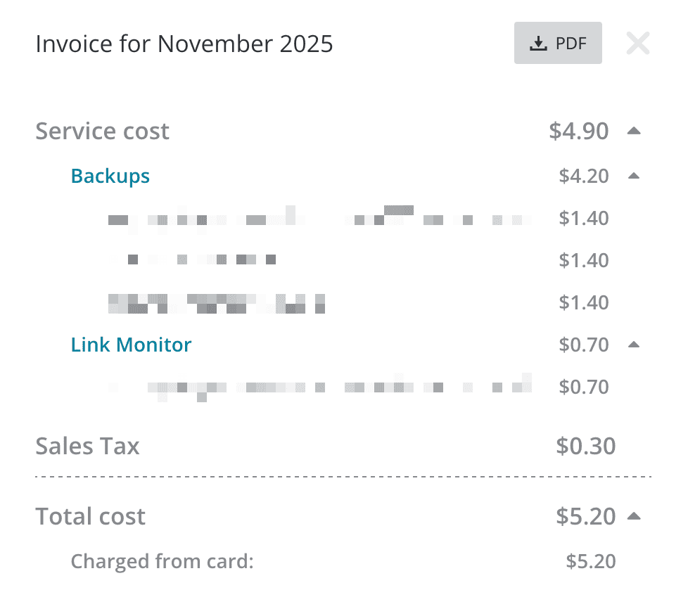The width and height of the screenshot is (688, 616).
Task: Click the Total cost heading
Action: point(91,517)
